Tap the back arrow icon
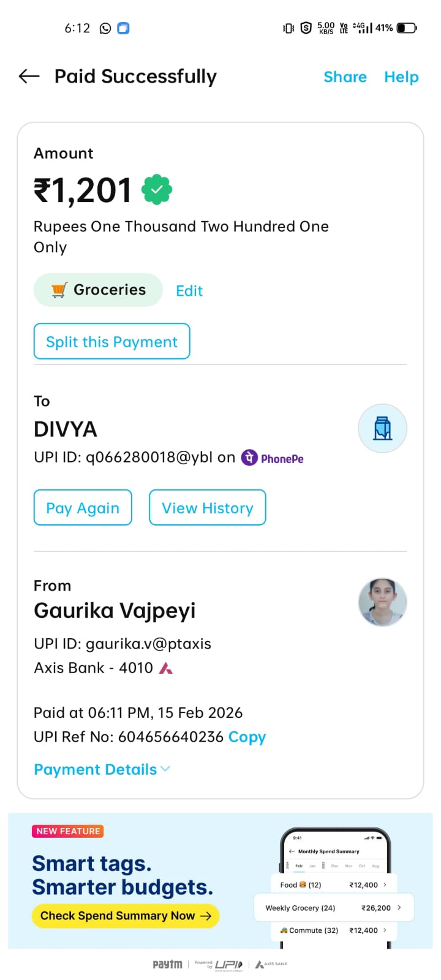This screenshot has width=441, height=980. (x=29, y=77)
